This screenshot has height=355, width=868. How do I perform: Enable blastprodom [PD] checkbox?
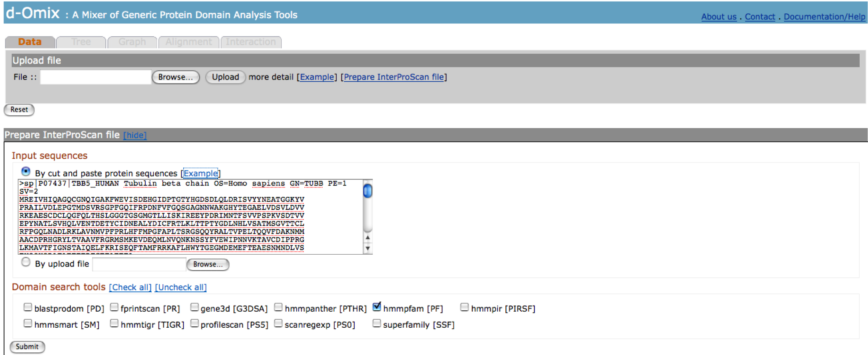coord(28,307)
